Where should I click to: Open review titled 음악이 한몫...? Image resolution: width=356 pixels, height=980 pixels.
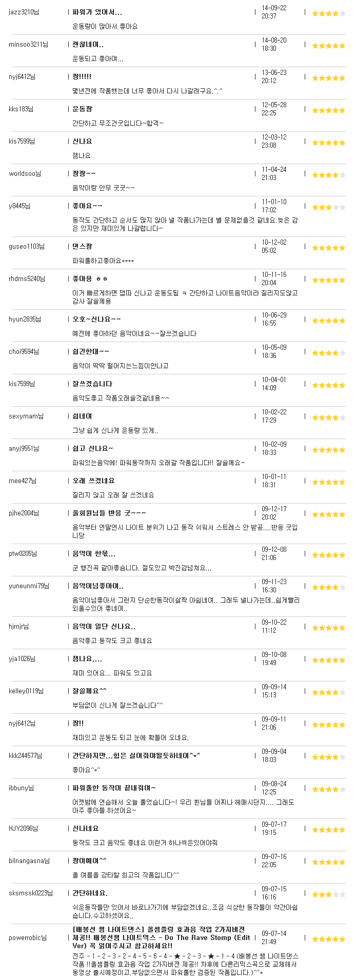(94, 553)
